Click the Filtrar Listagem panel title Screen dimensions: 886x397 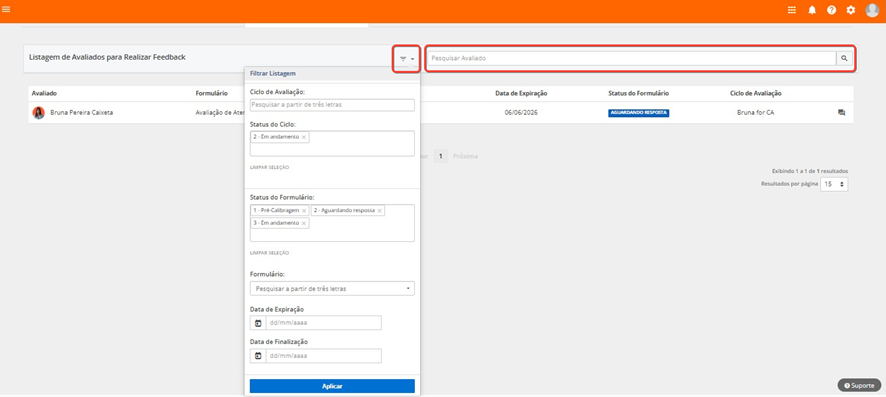(273, 73)
